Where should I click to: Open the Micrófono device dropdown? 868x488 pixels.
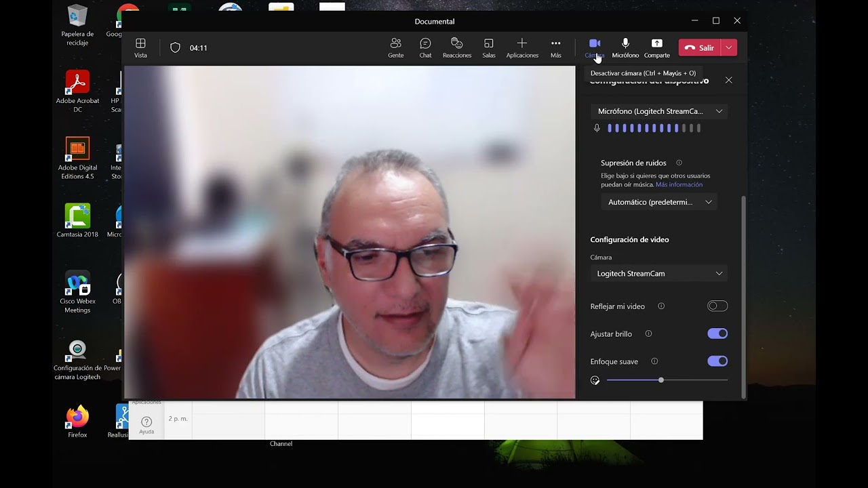[659, 111]
